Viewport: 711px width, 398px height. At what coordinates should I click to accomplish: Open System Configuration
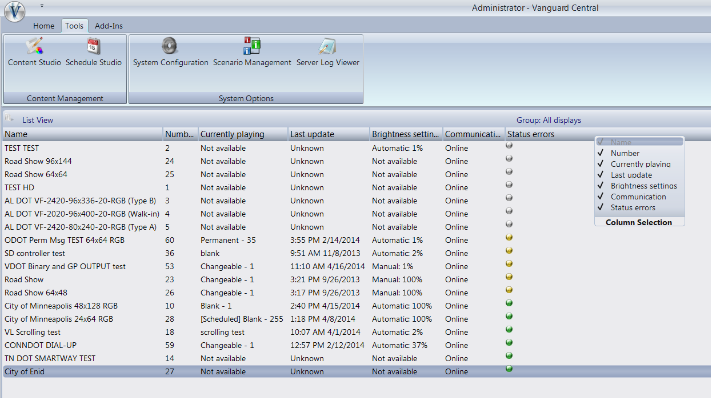[x=170, y=52]
